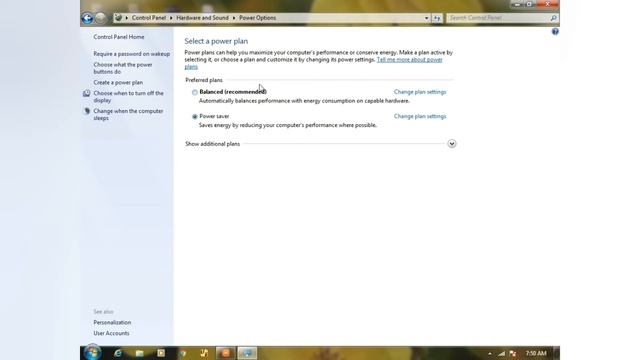The width and height of the screenshot is (640, 360).
Task: Launch Internet Explorer from the taskbar
Action: tap(118, 353)
